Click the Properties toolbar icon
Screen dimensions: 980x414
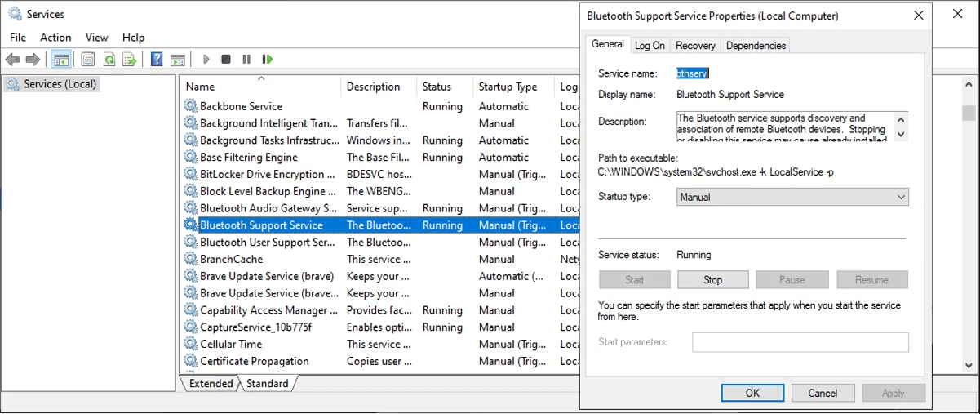pos(88,60)
